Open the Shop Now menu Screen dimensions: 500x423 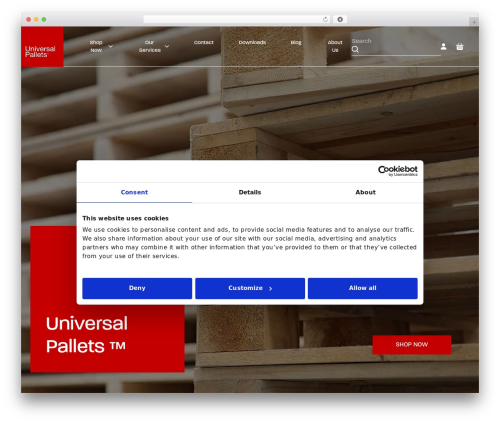tap(96, 46)
